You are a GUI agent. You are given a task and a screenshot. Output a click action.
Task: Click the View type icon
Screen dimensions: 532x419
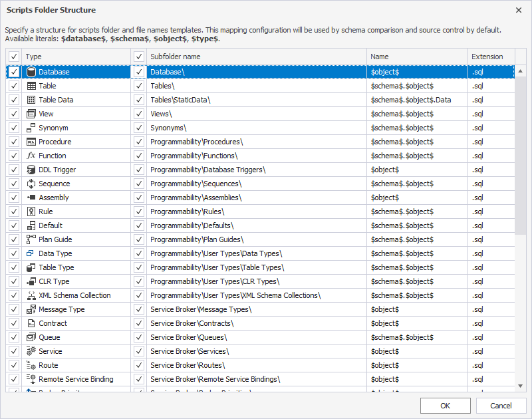[31, 114]
